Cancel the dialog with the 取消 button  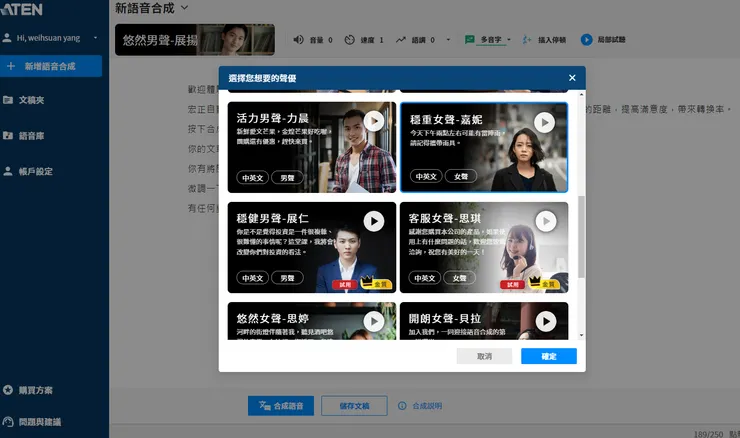(x=484, y=356)
